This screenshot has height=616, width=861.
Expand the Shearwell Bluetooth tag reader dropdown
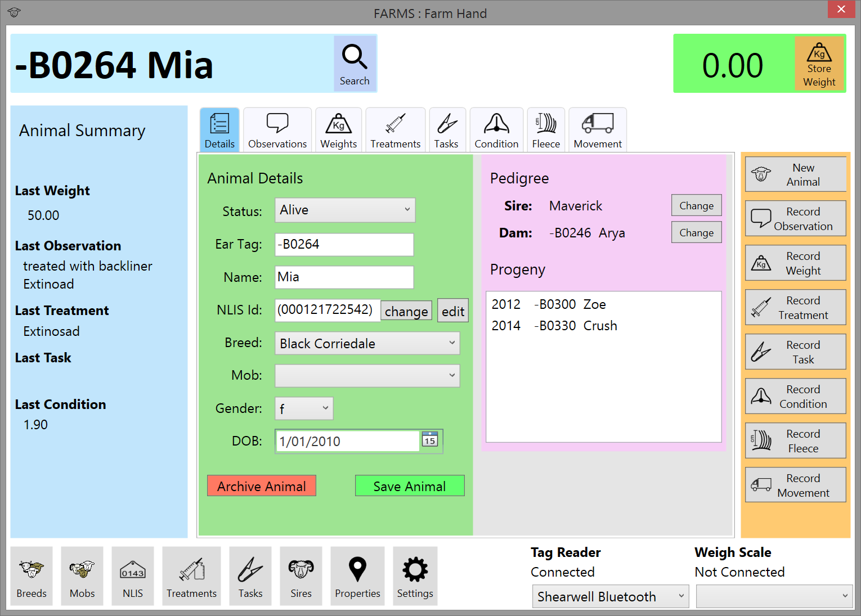pos(611,596)
